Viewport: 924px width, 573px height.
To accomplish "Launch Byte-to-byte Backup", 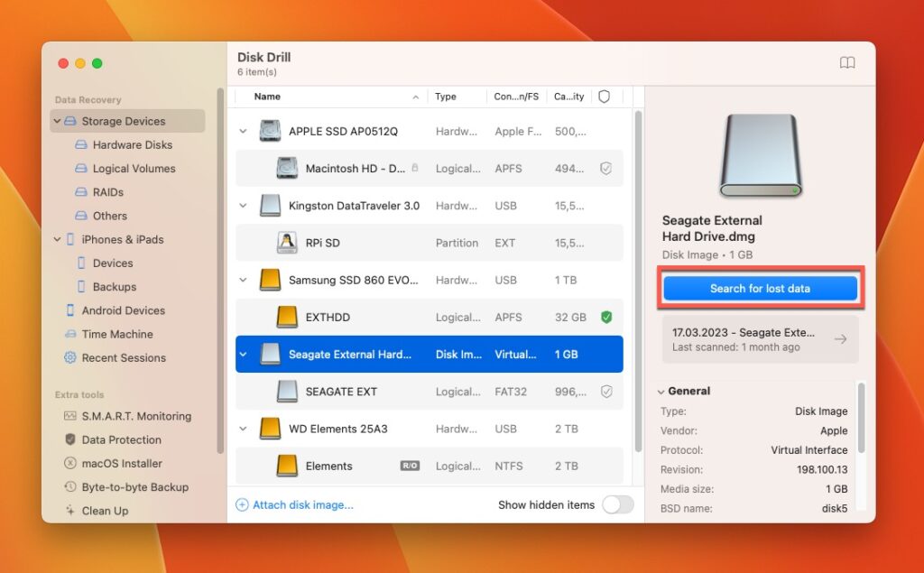I will coord(112,486).
